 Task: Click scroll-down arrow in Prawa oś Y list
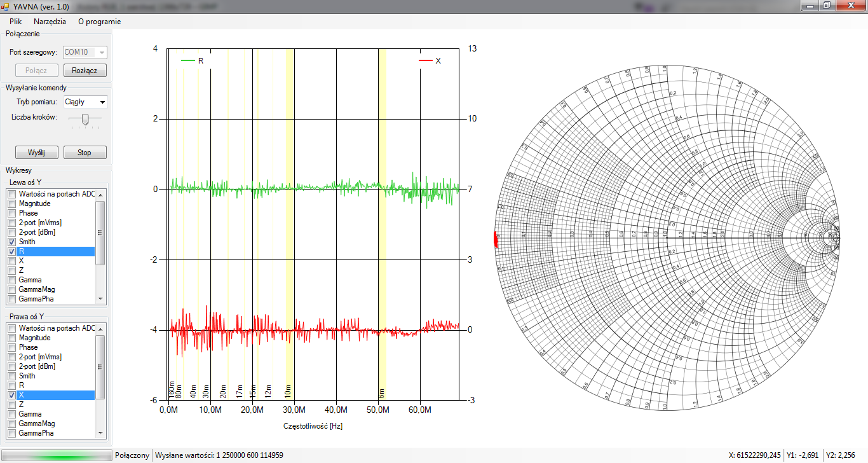[x=100, y=432]
